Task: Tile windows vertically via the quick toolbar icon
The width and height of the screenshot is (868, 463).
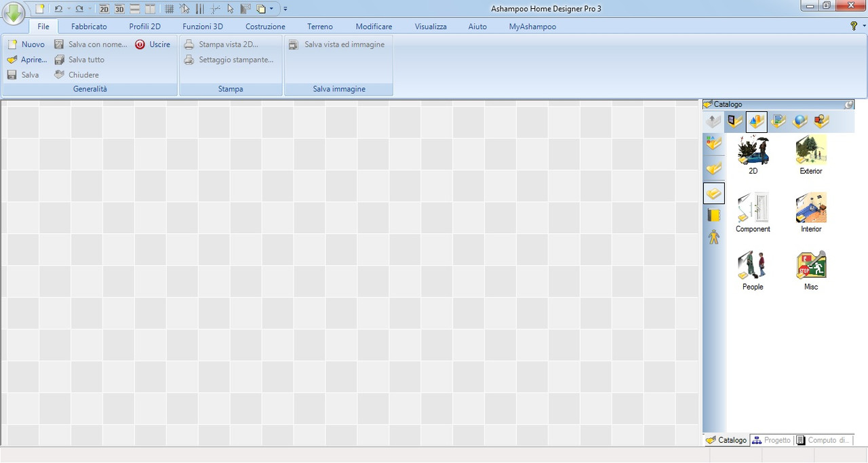Action: (150, 9)
